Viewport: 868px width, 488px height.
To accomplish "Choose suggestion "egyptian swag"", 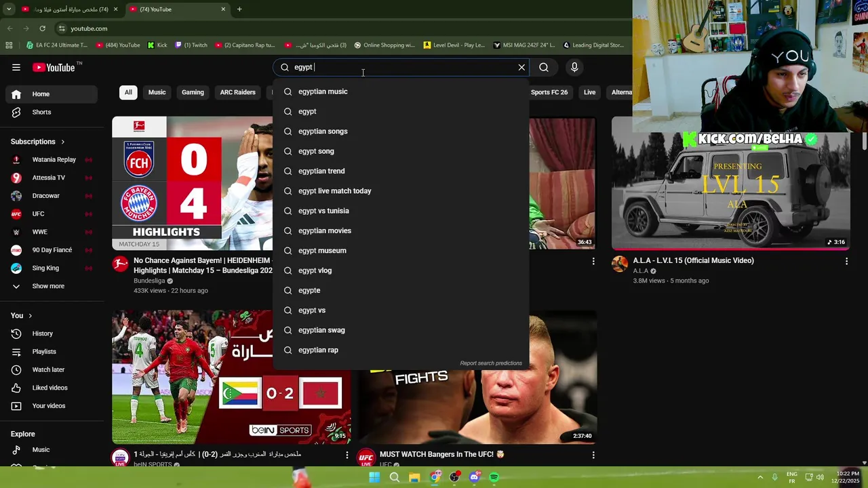I will tap(401, 330).
